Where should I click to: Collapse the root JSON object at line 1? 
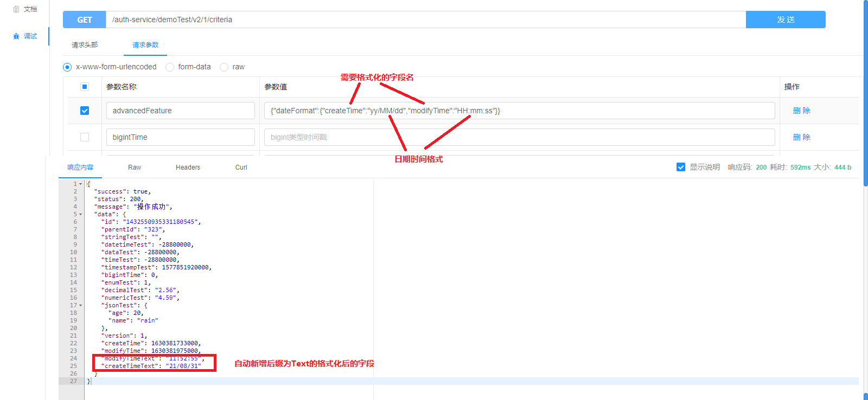pos(81,184)
